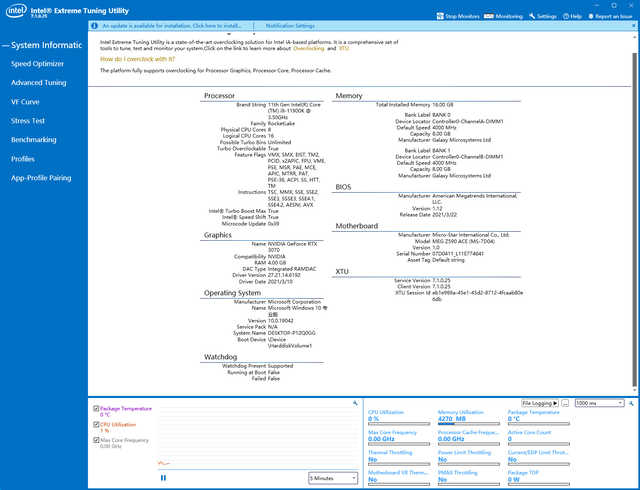Click the Help question mark icon
640x490 pixels.
pyautogui.click(x=566, y=16)
